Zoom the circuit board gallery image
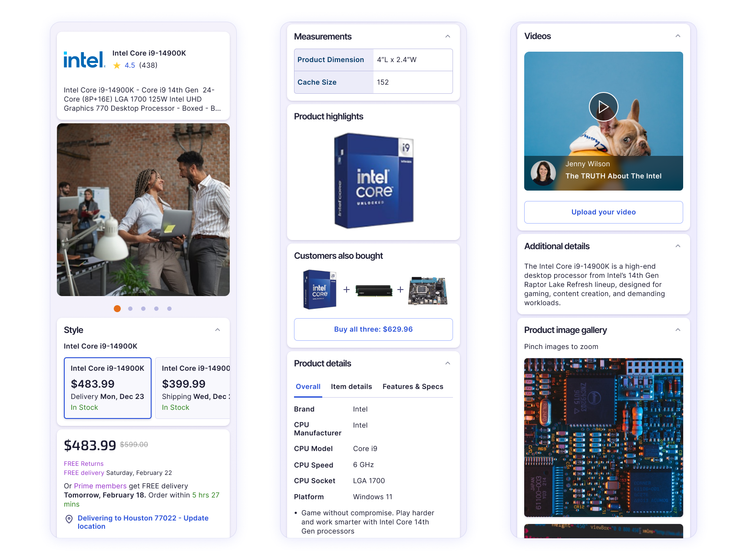 pos(604,438)
